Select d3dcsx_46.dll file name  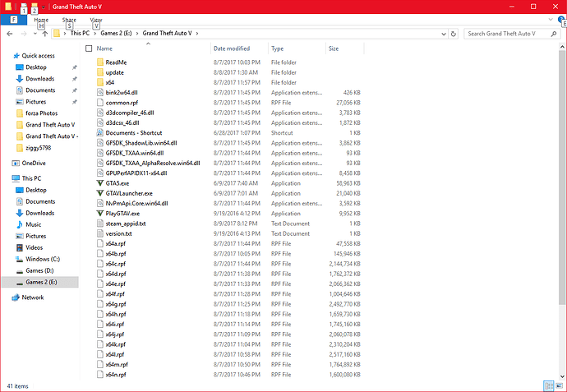pos(122,123)
